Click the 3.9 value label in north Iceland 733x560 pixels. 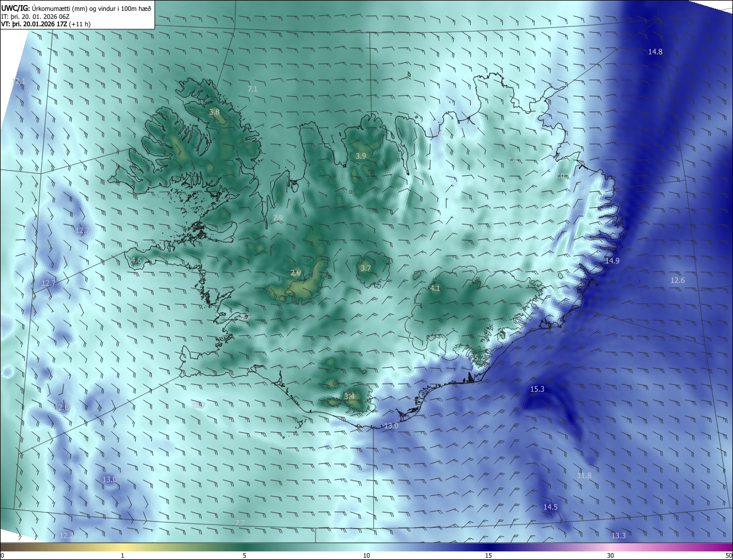[x=360, y=156]
